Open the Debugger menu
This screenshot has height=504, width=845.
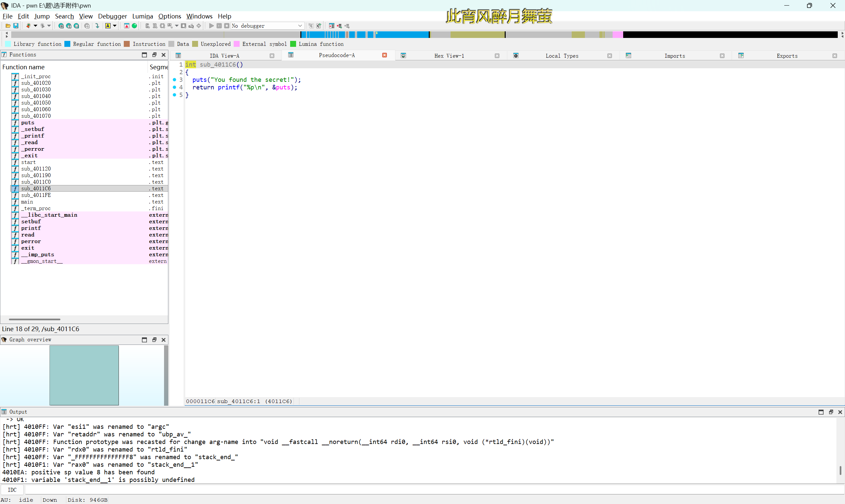coord(113,16)
